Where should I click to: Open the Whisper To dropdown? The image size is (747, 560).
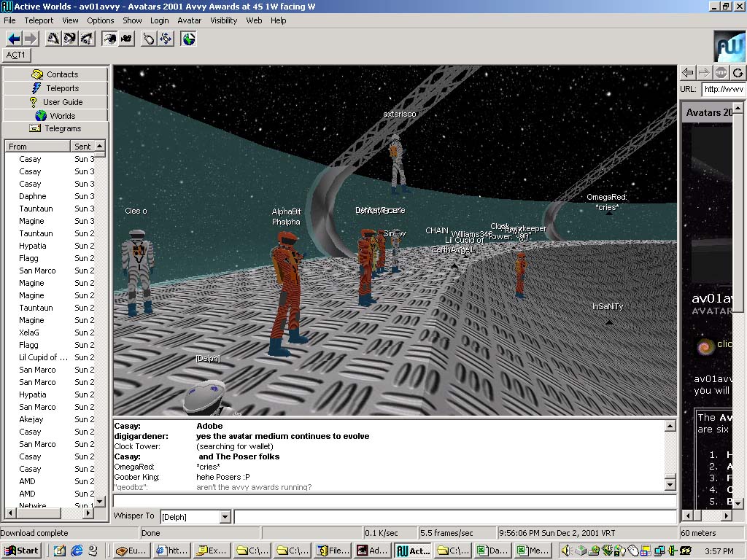pyautogui.click(x=225, y=517)
